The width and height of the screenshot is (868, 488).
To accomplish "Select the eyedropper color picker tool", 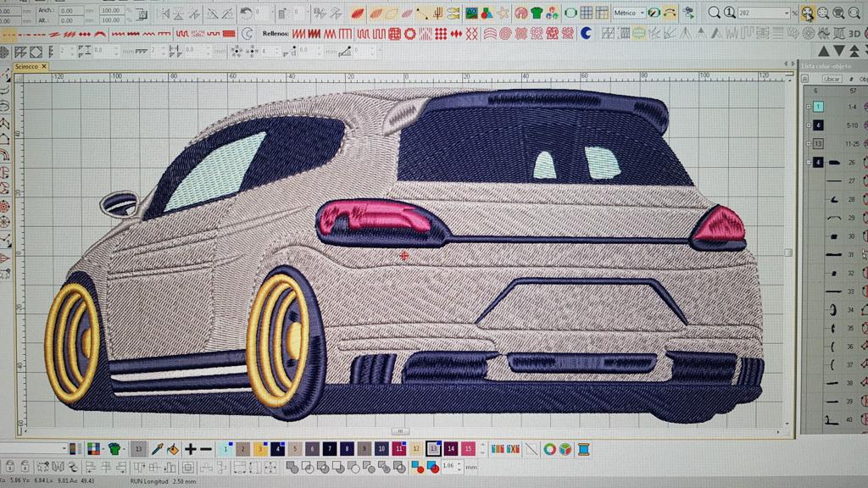I will point(158,449).
